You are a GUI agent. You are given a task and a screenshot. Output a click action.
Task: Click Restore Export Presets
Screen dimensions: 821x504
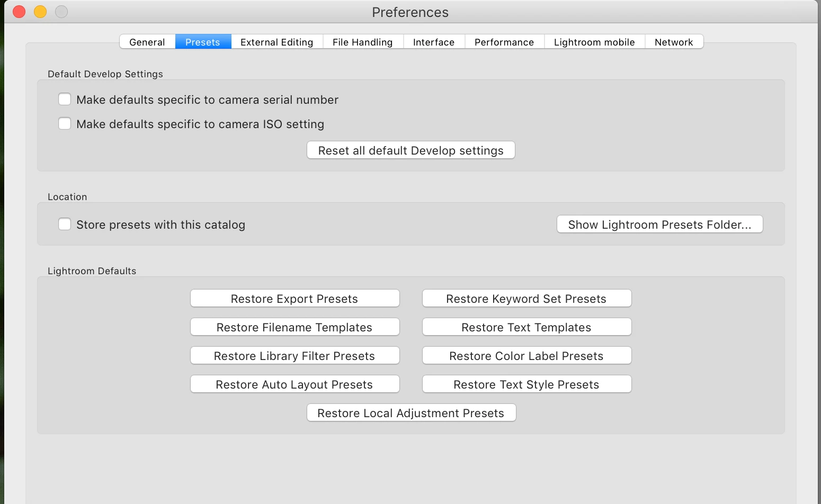point(295,299)
